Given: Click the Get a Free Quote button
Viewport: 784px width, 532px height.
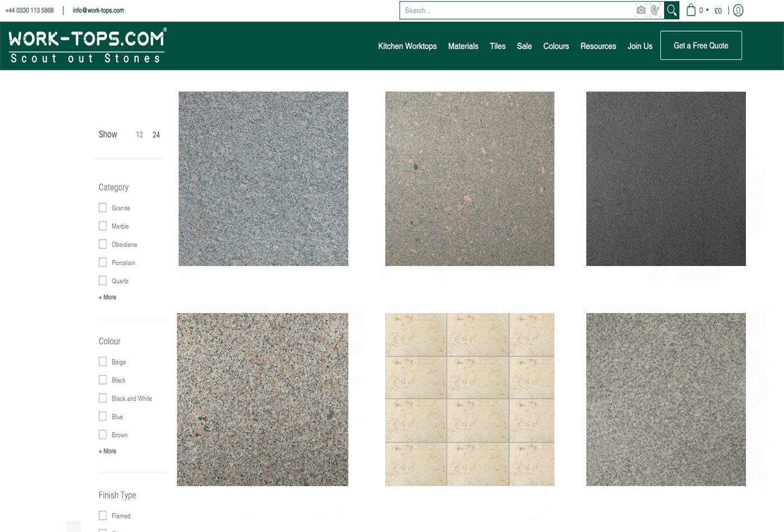Looking at the screenshot, I should click(701, 45).
